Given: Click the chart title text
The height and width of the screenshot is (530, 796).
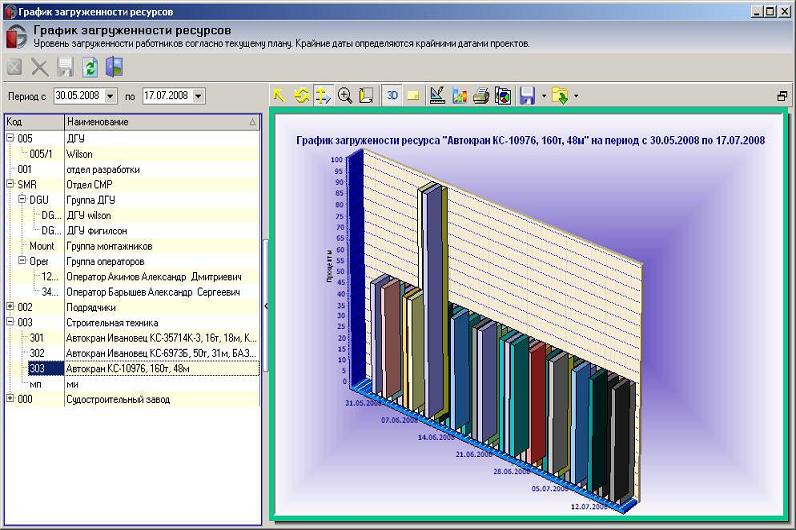Looking at the screenshot, I should [530, 141].
